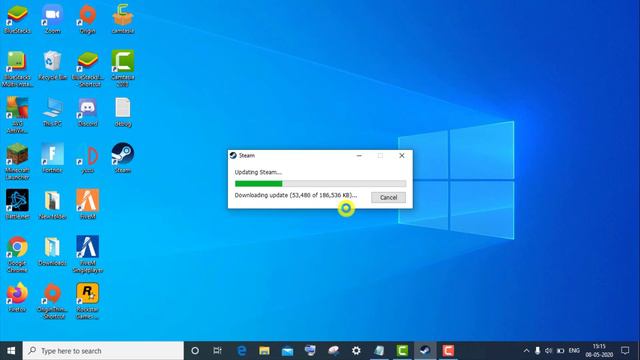640x360 pixels.
Task: Click the Steam update progress bar
Action: pyautogui.click(x=320, y=184)
